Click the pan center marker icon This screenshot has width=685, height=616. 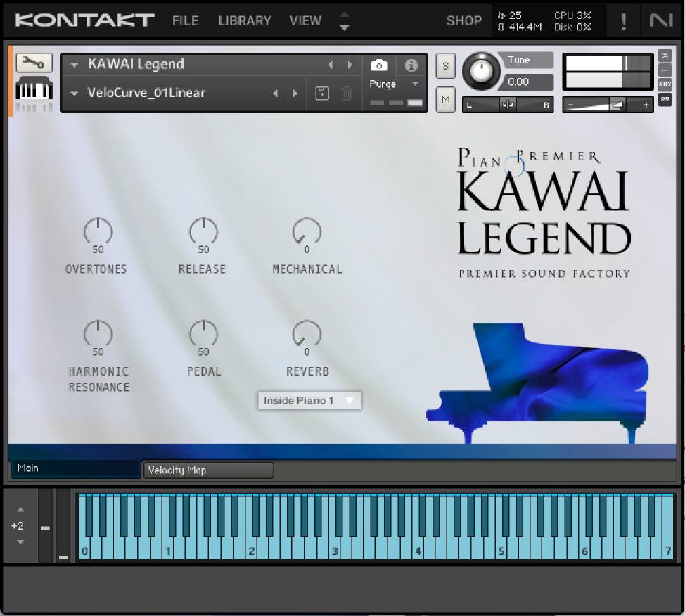508,104
